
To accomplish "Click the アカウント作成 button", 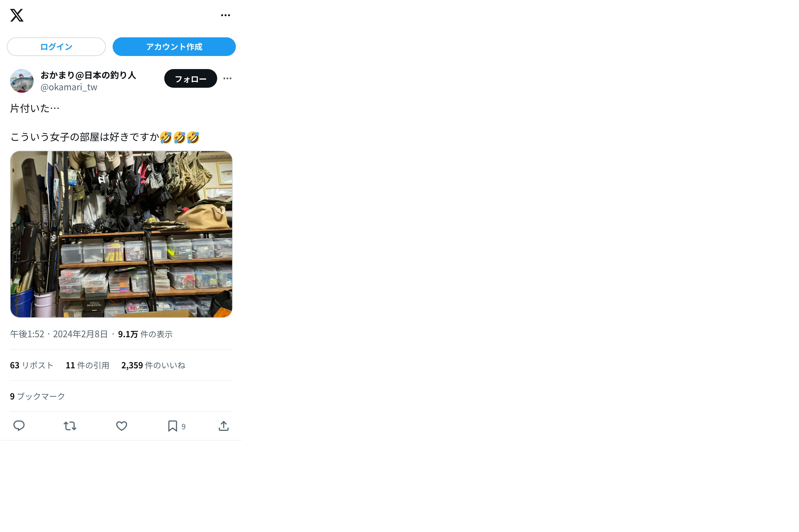I will [x=174, y=47].
